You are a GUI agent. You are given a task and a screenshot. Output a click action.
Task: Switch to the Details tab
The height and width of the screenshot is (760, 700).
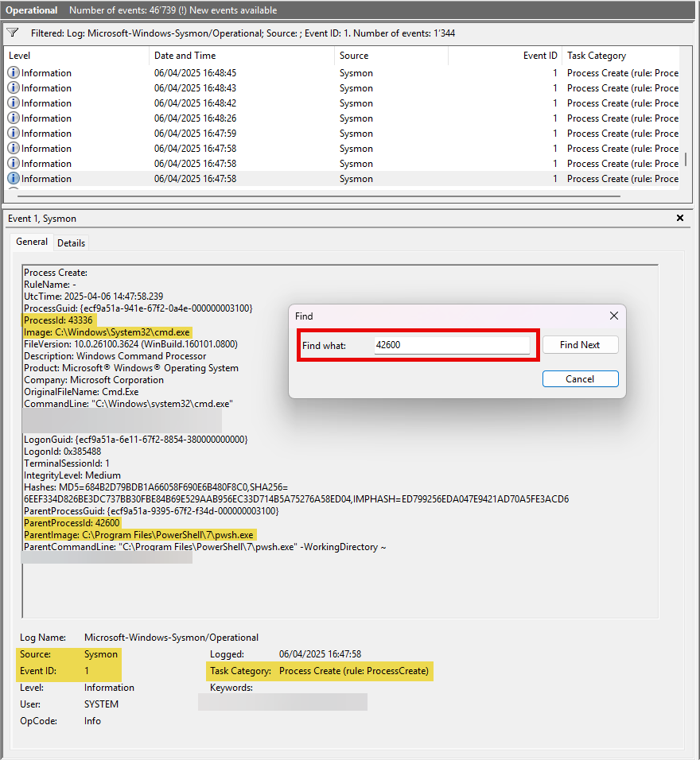coord(71,242)
